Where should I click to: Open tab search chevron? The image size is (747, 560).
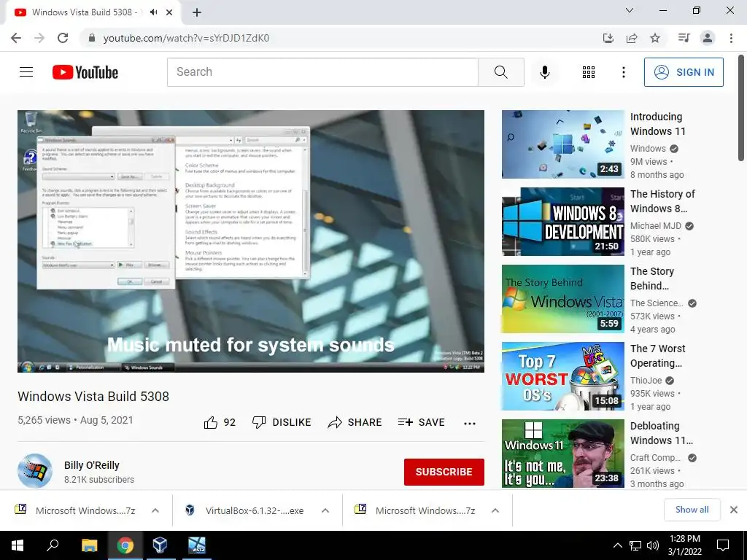pos(630,10)
